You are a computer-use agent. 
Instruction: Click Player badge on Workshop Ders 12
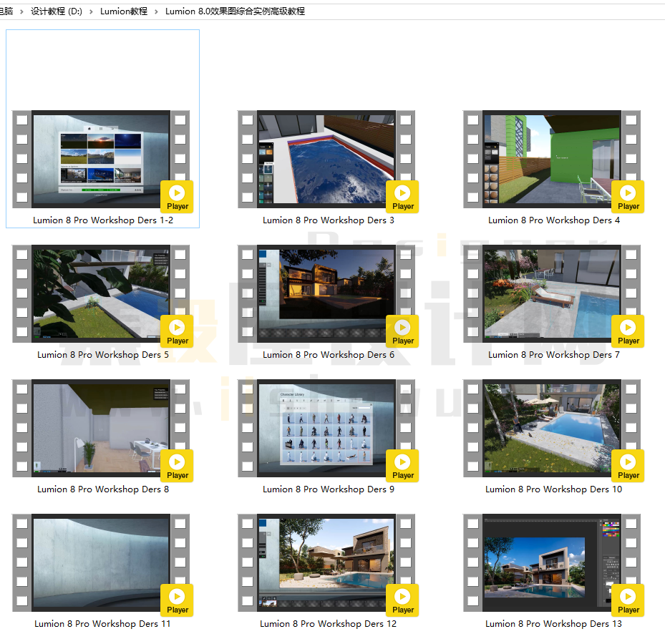coord(402,600)
